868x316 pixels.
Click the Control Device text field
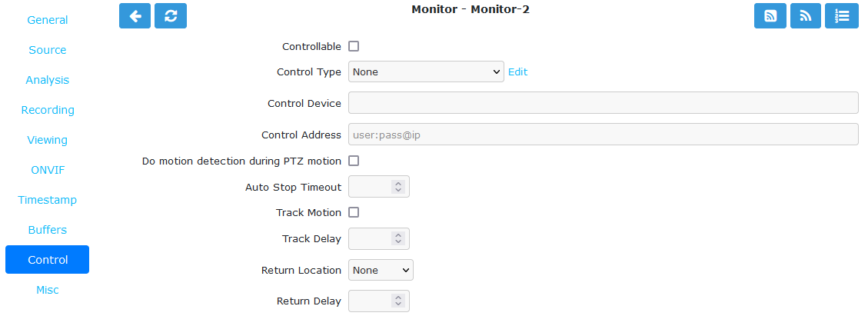tap(604, 103)
